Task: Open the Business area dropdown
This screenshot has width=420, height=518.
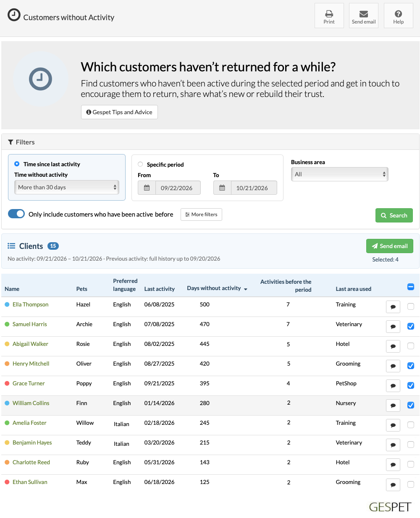Action: click(339, 174)
